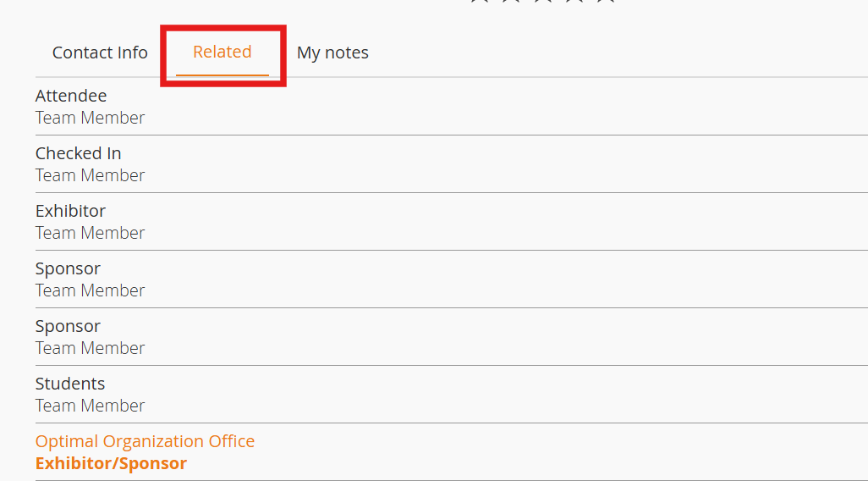This screenshot has height=481, width=868.
Task: Click Team Member under Attendee
Action: tap(90, 118)
